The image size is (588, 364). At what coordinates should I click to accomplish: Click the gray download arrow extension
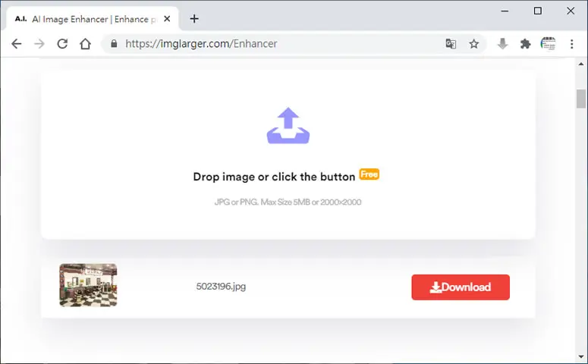click(502, 43)
